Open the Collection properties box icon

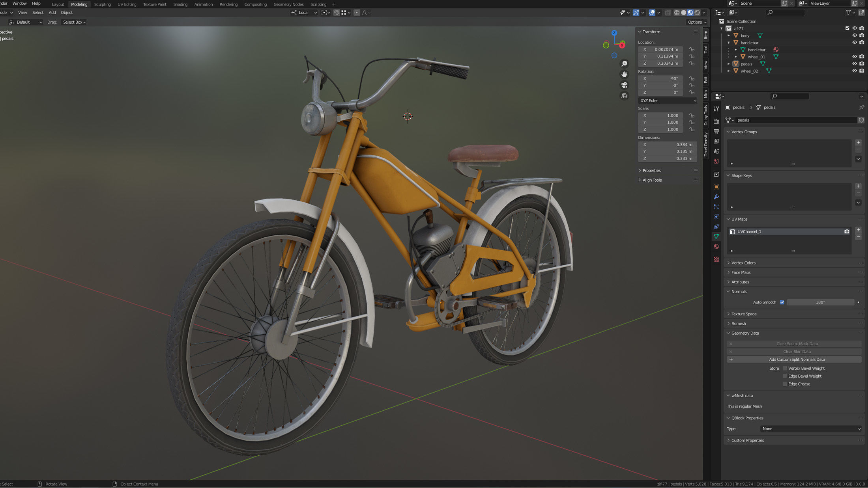coord(716,174)
